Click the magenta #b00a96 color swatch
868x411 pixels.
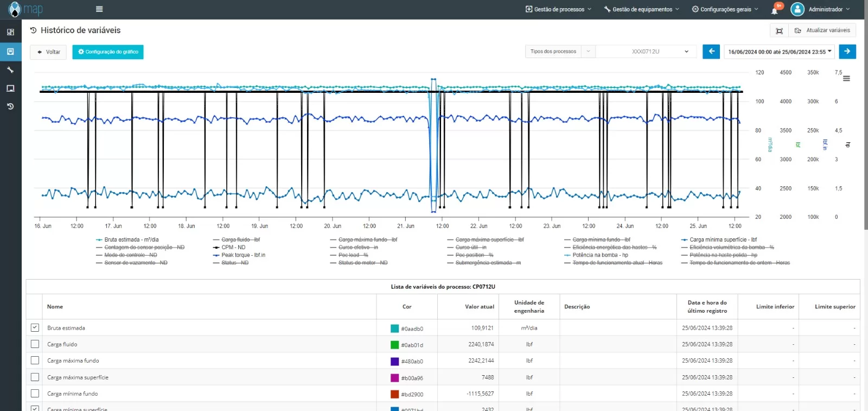pos(395,378)
